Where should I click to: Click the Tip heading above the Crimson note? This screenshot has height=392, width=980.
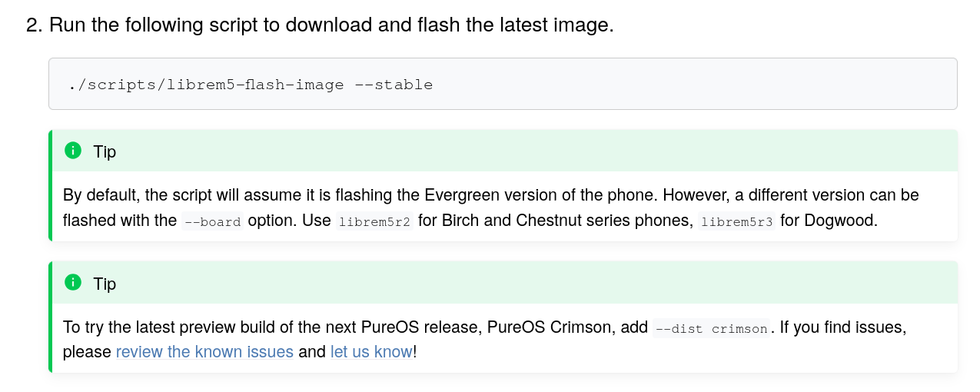105,284
